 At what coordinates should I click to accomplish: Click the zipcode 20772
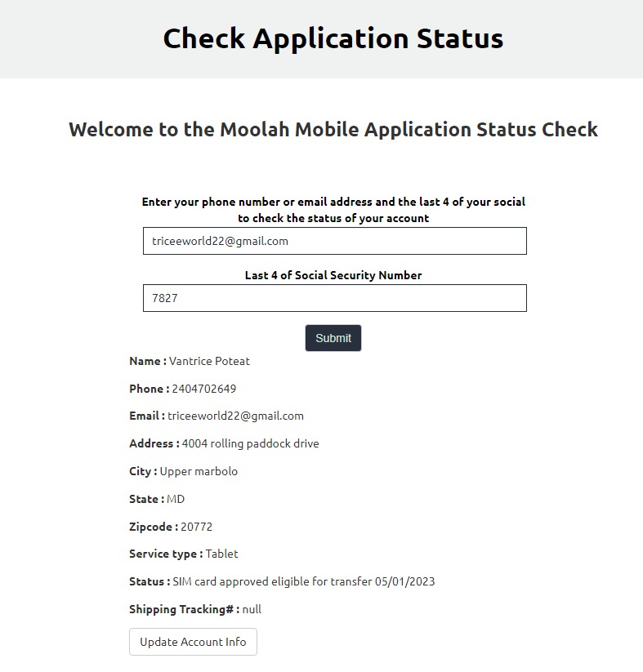196,527
